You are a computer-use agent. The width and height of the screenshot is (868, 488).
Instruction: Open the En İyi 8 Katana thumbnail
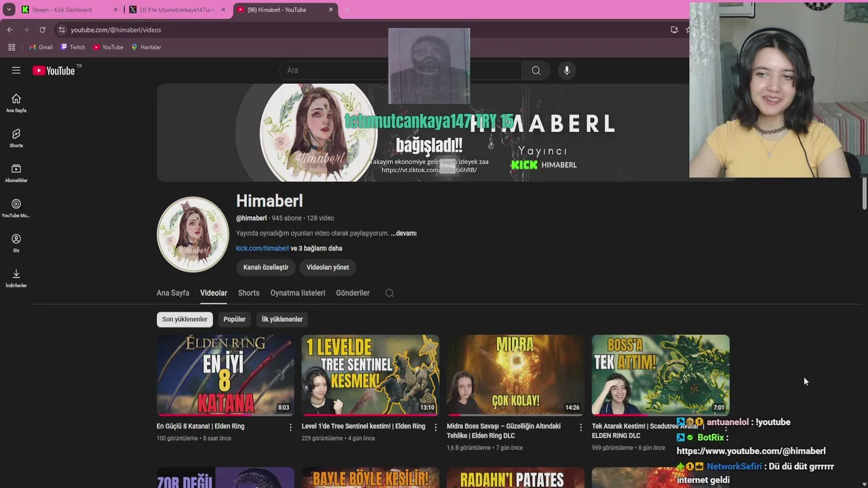coord(225,375)
